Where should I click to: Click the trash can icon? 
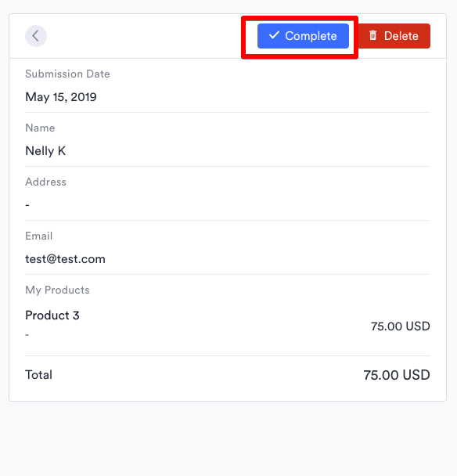[373, 35]
